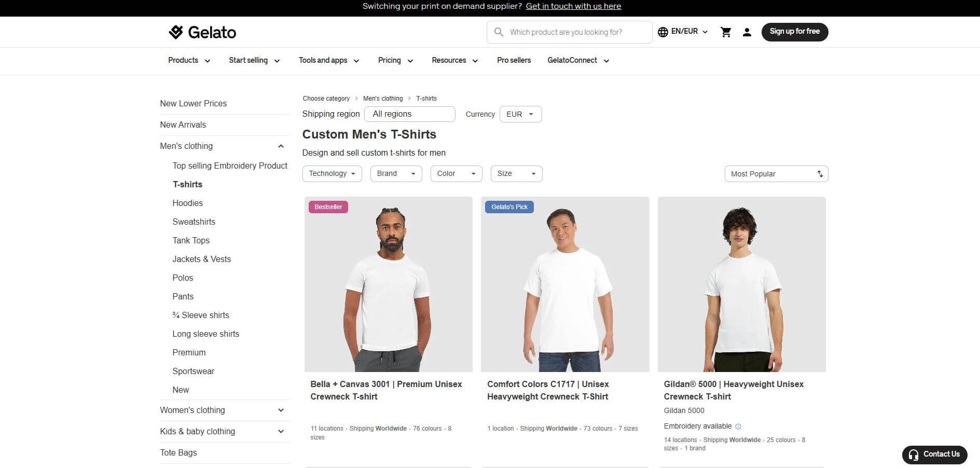The height and width of the screenshot is (468, 980).
Task: Open the Most Popular sort dropdown
Action: 776,174
